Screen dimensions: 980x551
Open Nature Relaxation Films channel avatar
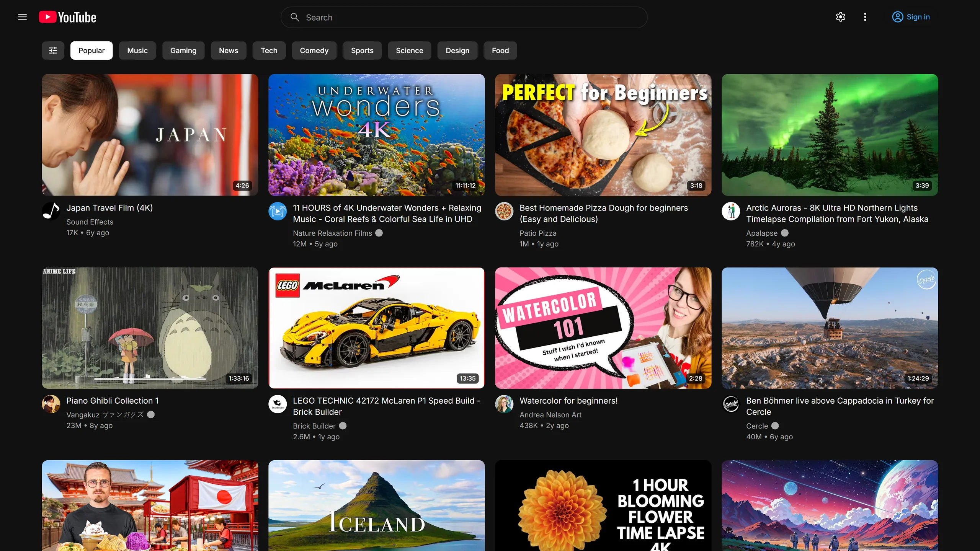(x=278, y=211)
